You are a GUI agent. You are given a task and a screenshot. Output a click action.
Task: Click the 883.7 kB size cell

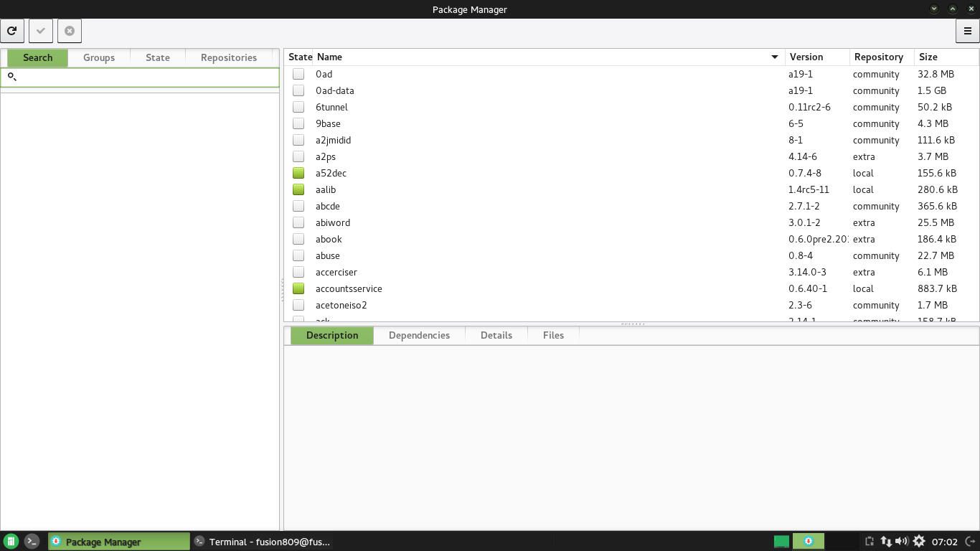pyautogui.click(x=937, y=288)
